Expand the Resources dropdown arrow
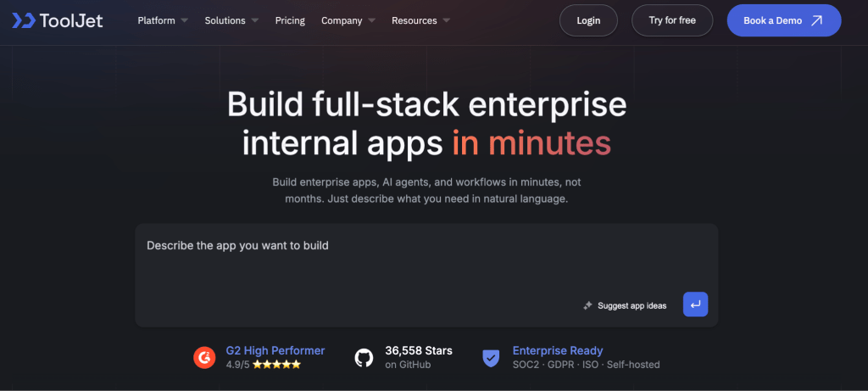This screenshot has height=391, width=868. 446,21
